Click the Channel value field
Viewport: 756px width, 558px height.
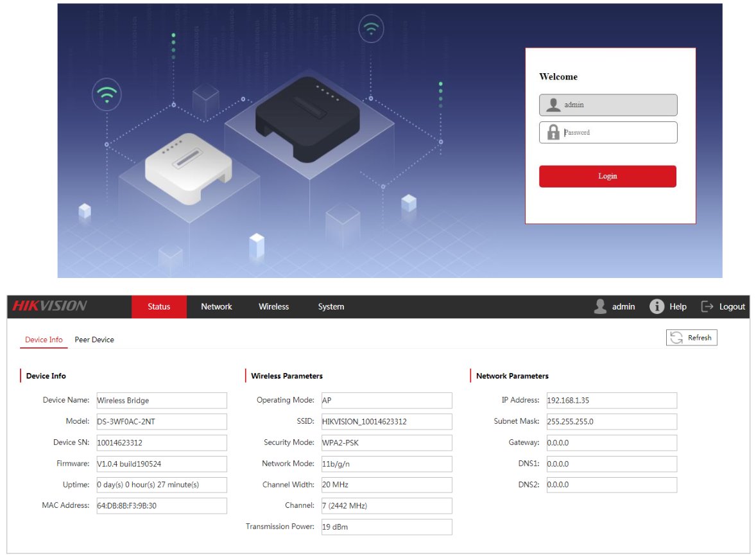tap(386, 506)
